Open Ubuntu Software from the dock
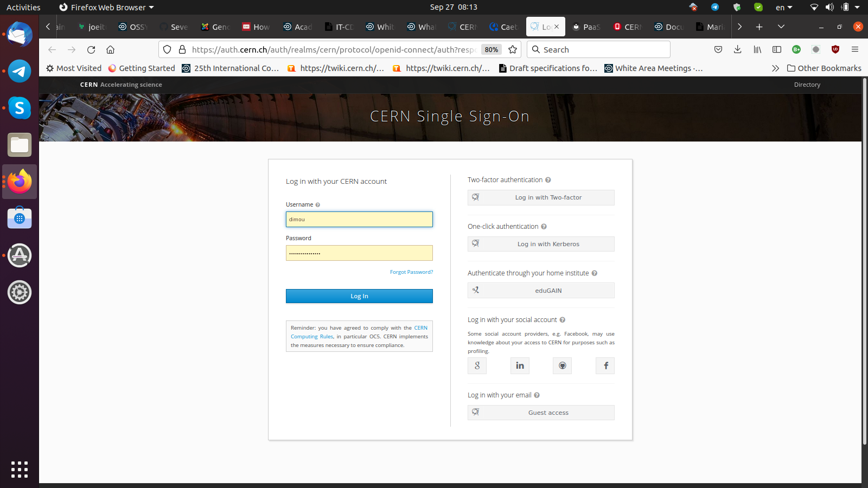 click(20, 218)
